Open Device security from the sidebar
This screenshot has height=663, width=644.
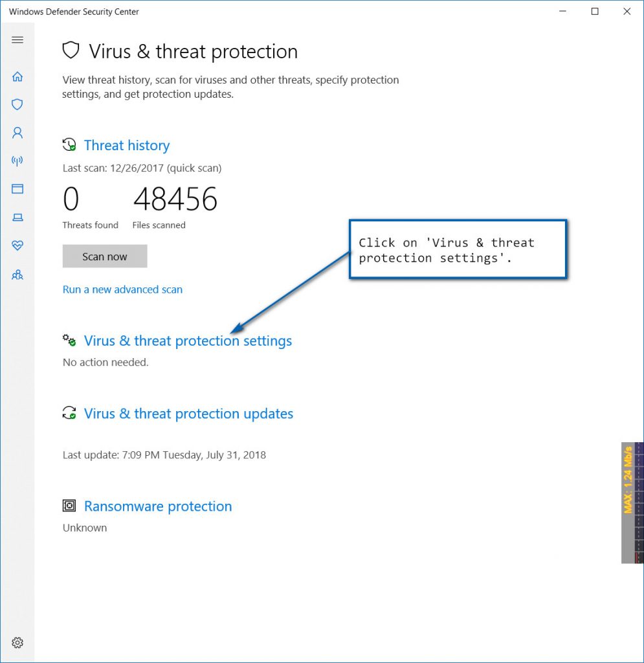[x=17, y=217]
